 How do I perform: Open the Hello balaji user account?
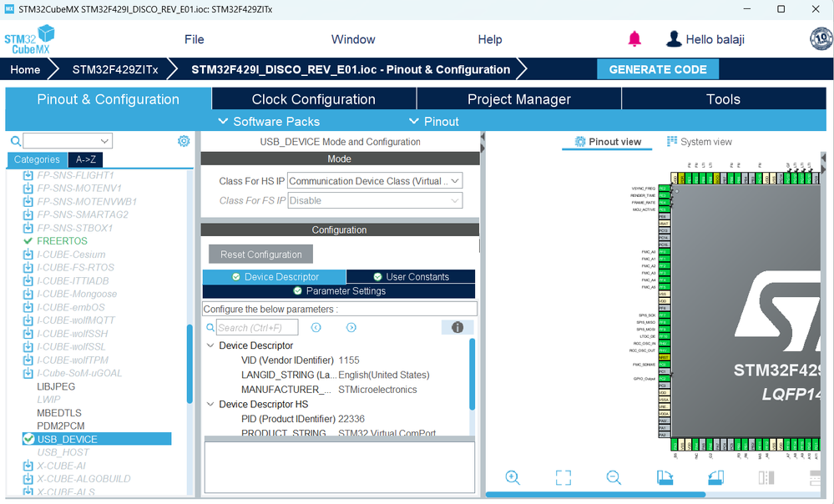(705, 39)
